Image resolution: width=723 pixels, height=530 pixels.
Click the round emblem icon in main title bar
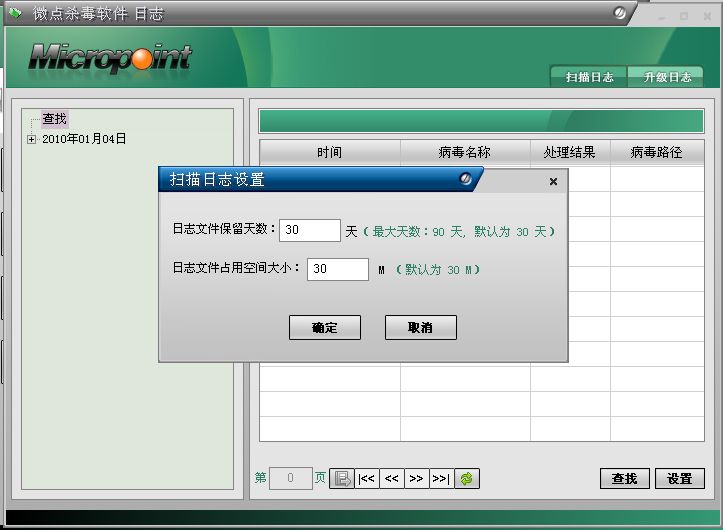pos(620,13)
